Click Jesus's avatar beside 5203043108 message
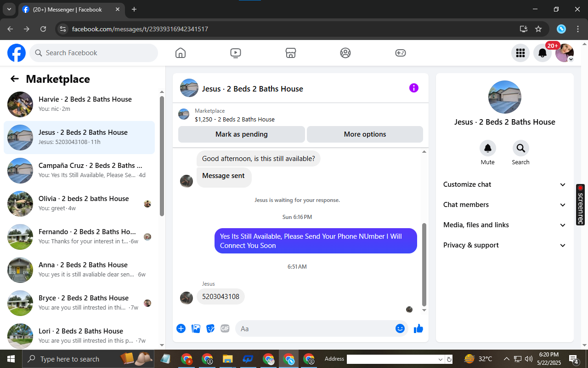 pyautogui.click(x=187, y=298)
